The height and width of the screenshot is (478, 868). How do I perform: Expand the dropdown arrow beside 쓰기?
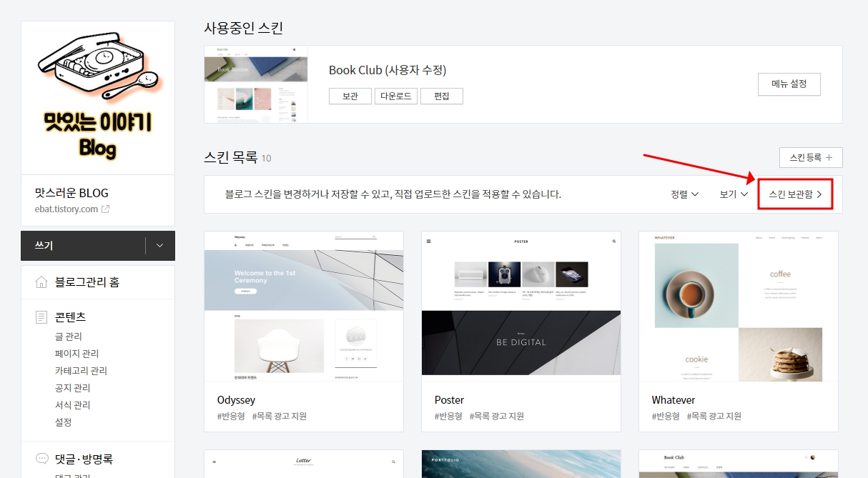[x=160, y=246]
